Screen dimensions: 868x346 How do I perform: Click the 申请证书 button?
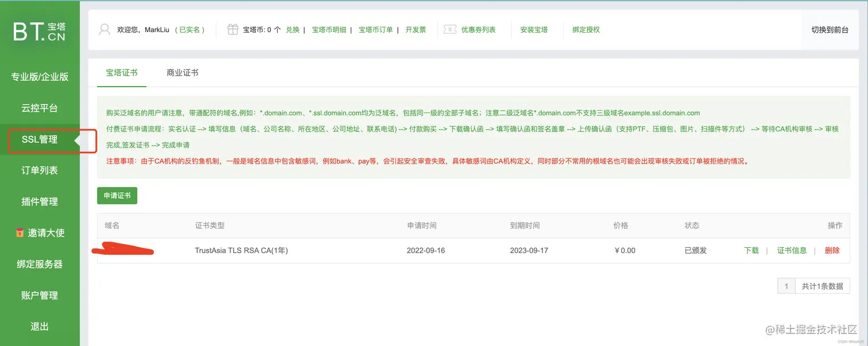(x=117, y=195)
